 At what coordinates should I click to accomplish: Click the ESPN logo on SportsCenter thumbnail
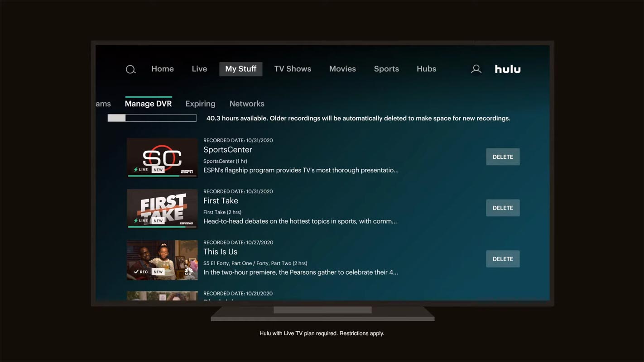(x=187, y=171)
